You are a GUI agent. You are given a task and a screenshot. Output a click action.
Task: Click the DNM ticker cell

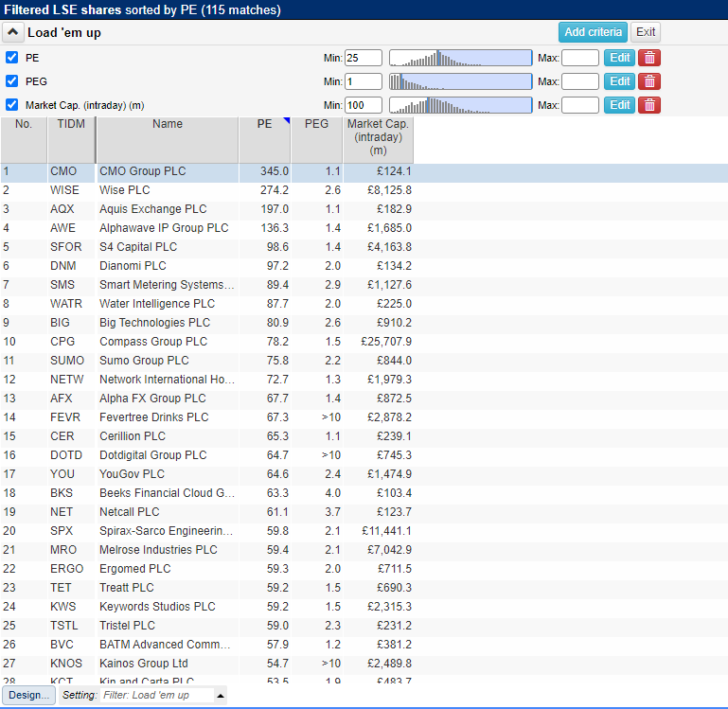pos(71,266)
